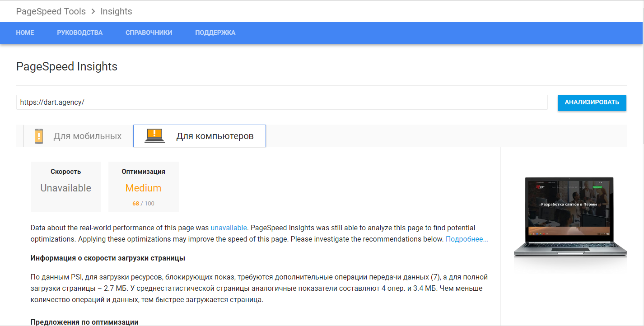Click the 68 / 100 optimization score
The image size is (644, 326).
(x=143, y=204)
